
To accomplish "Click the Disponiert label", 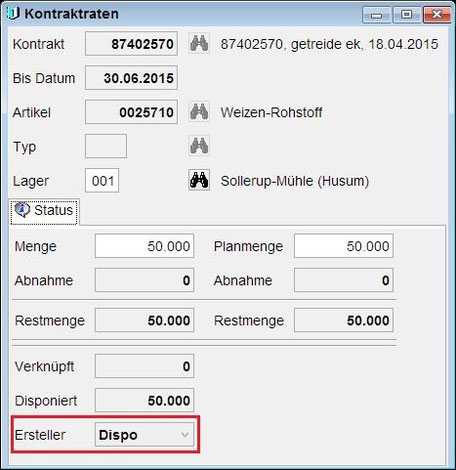I will pos(46,401).
